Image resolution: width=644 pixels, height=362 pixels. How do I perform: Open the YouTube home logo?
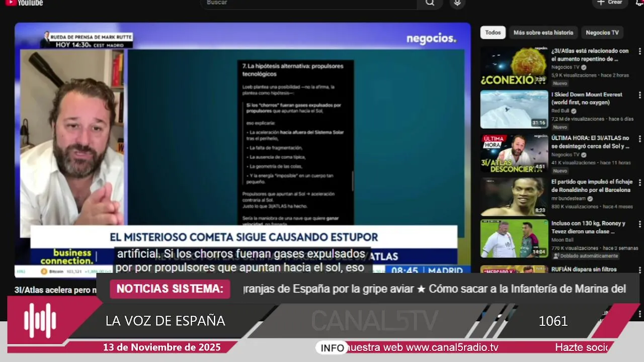24,3
